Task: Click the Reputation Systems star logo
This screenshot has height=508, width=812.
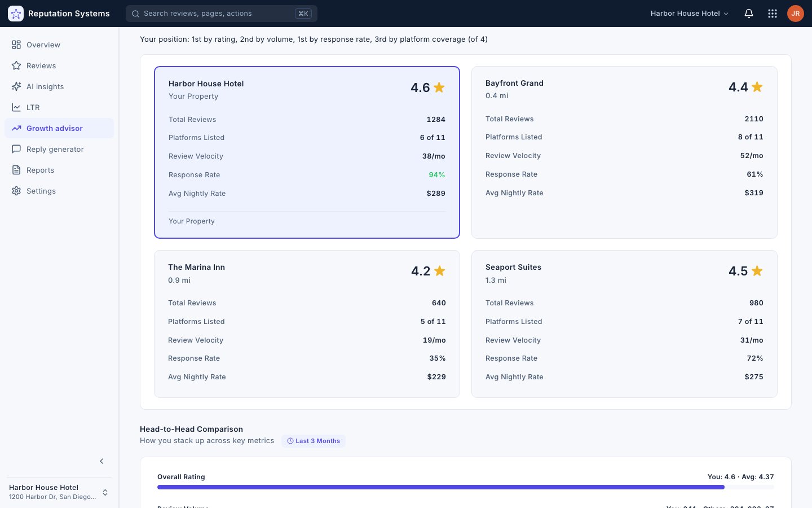Action: click(16, 14)
